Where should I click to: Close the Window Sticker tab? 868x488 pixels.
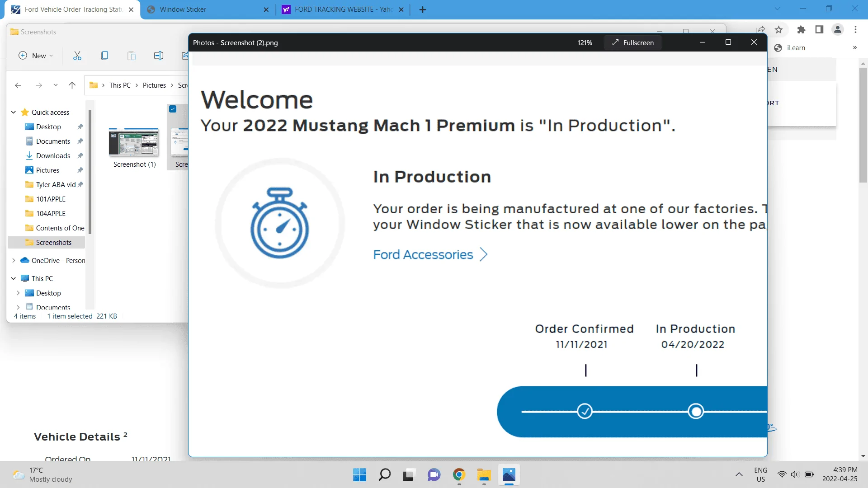(266, 9)
